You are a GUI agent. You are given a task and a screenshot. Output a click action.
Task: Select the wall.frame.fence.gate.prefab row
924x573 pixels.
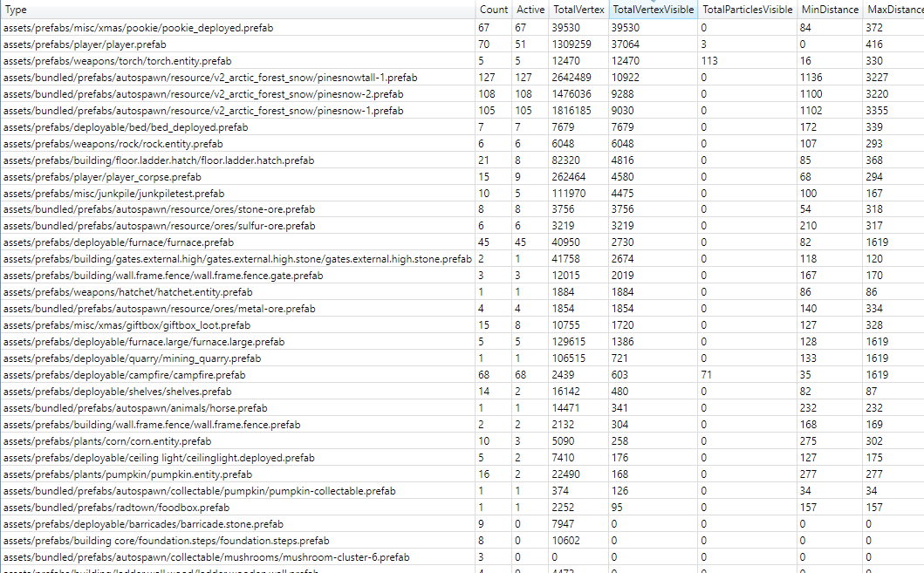pyautogui.click(x=462, y=275)
